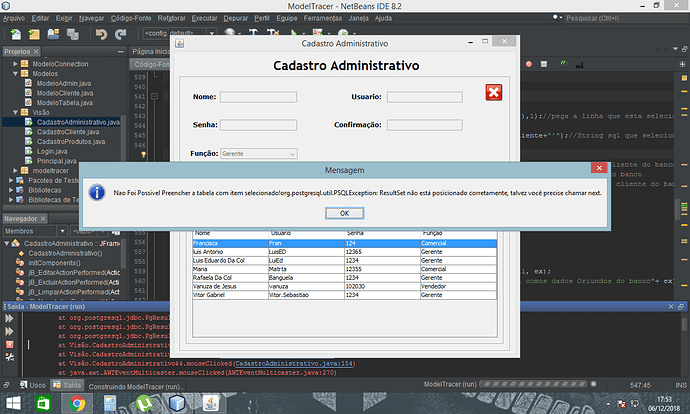
Task: Click the Save All toolbar icon
Action: pyautogui.click(x=73, y=34)
